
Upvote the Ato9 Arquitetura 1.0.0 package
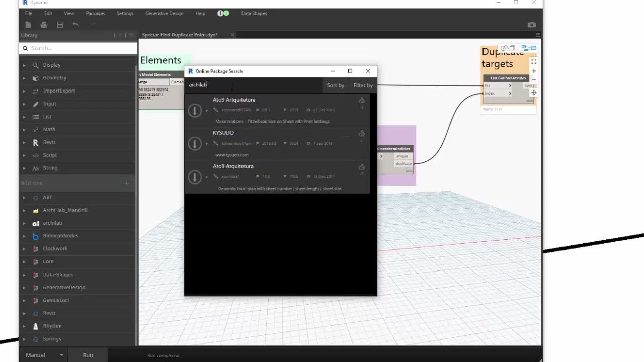(x=361, y=167)
